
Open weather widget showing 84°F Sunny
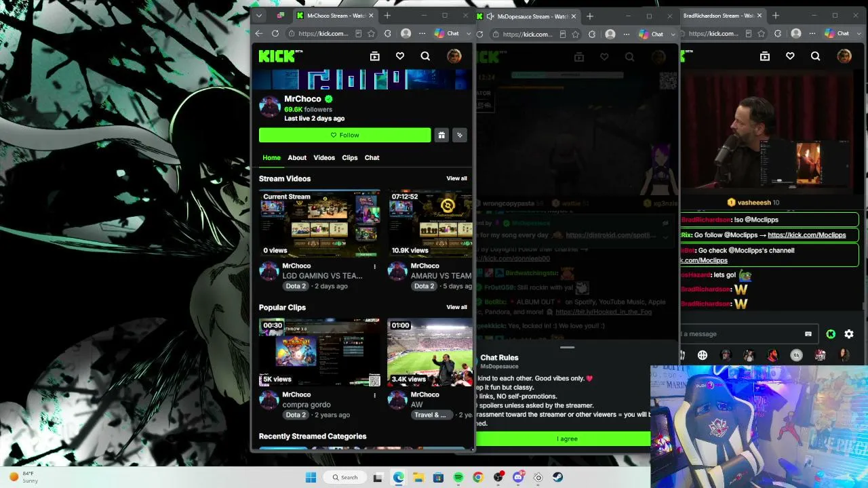point(24,477)
